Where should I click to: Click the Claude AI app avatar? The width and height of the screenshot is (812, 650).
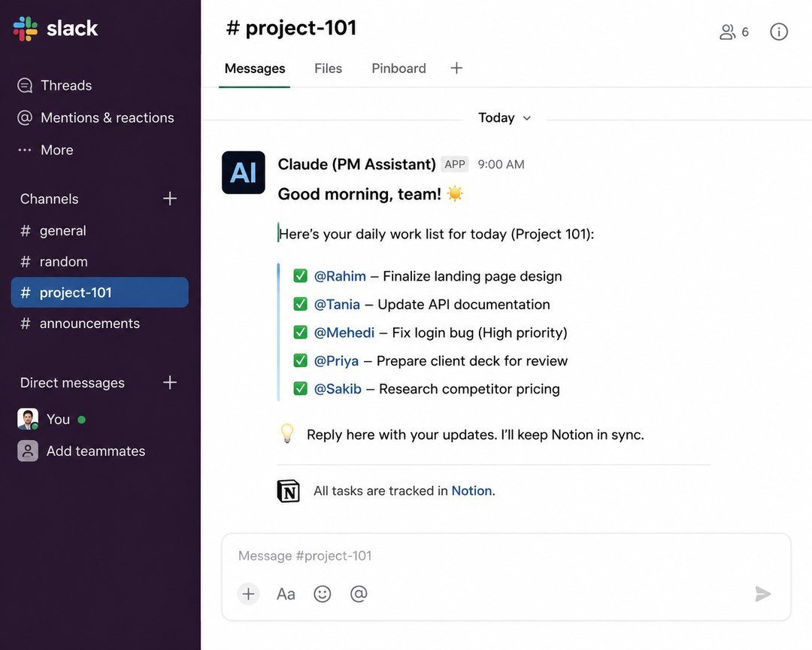(x=244, y=172)
